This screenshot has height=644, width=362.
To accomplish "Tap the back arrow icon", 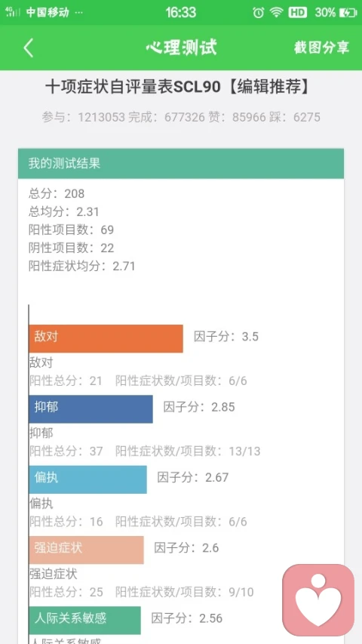I will click(28, 48).
